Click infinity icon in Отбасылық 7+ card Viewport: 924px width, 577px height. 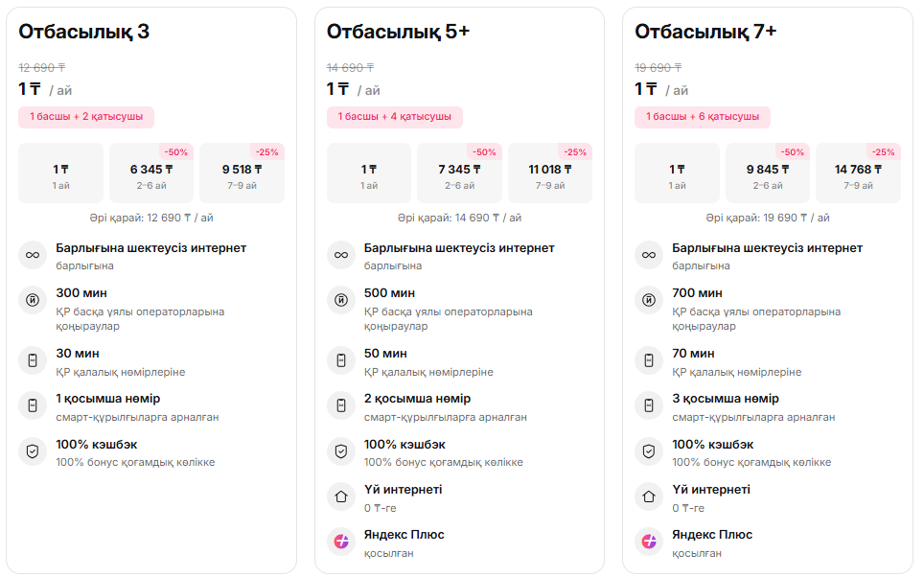[649, 256]
